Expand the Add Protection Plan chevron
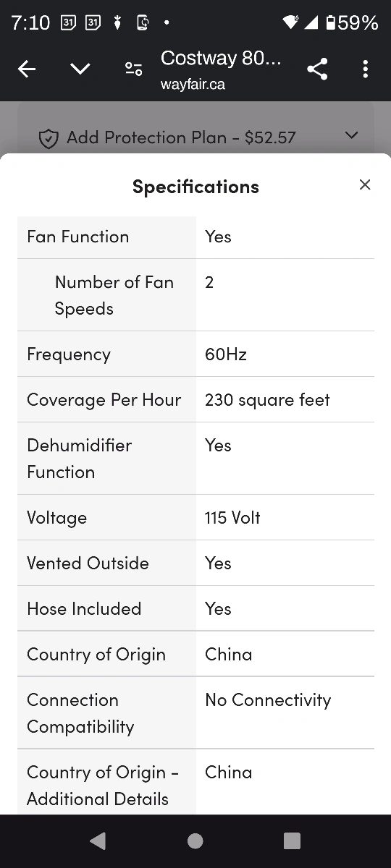 click(351, 135)
